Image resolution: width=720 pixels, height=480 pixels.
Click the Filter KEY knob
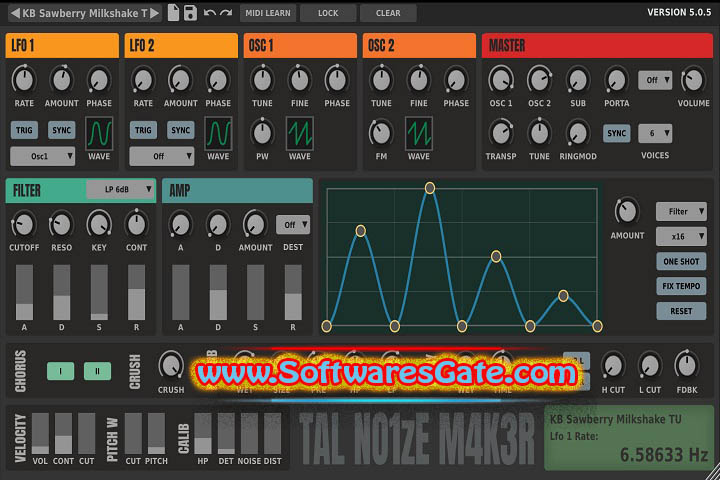(99, 225)
